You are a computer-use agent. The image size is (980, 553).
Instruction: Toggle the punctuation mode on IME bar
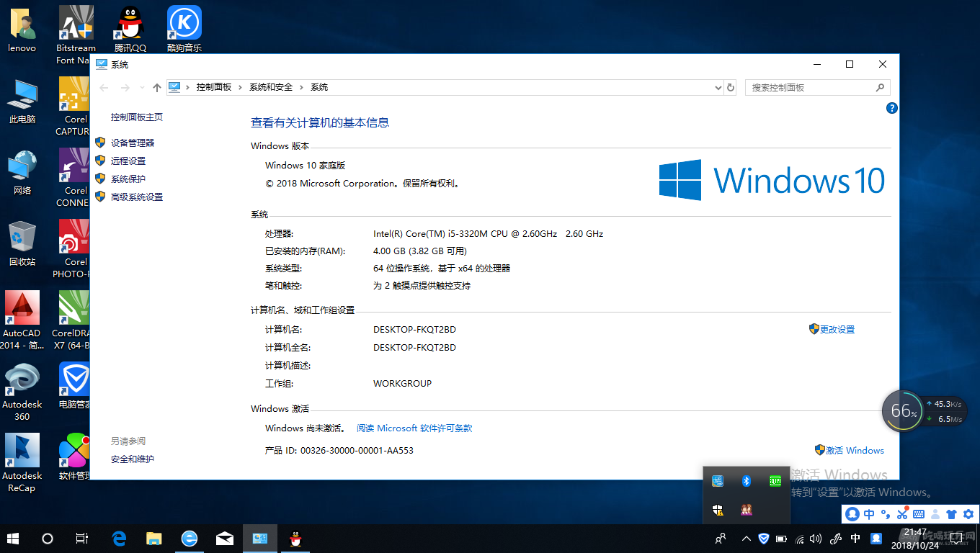coord(885,514)
